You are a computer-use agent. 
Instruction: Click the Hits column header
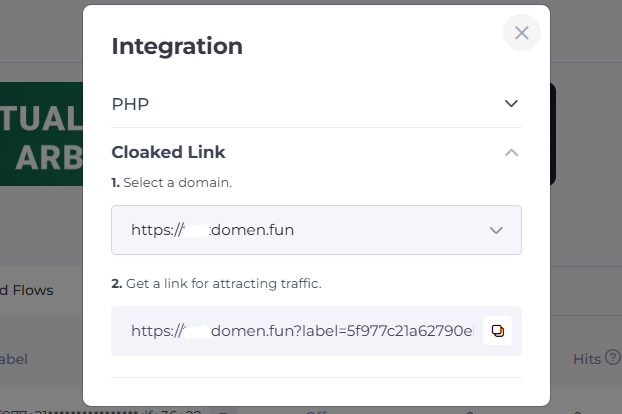[586, 358]
